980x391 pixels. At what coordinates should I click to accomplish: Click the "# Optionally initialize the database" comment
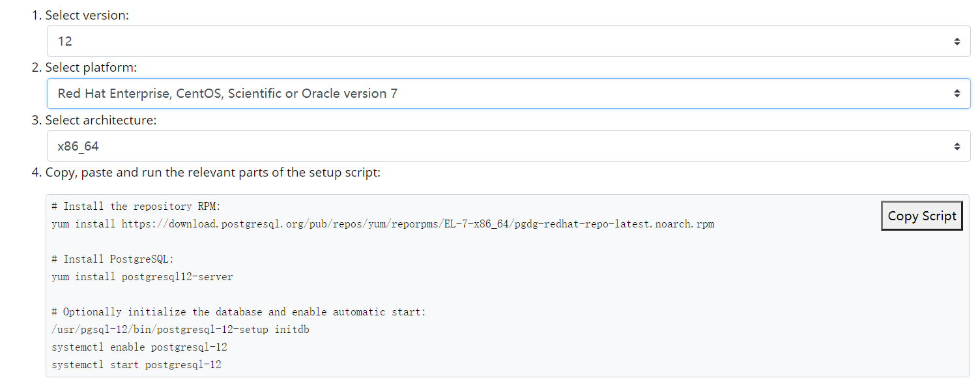238,312
